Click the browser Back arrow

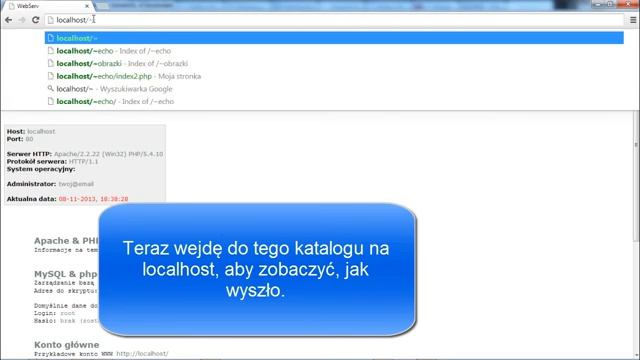pos(9,20)
